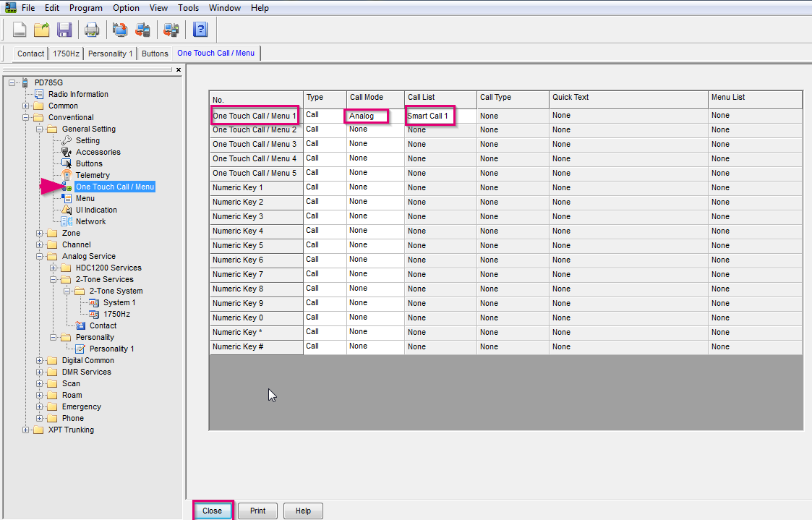Expand the HDC1200 Services node

pos(53,268)
